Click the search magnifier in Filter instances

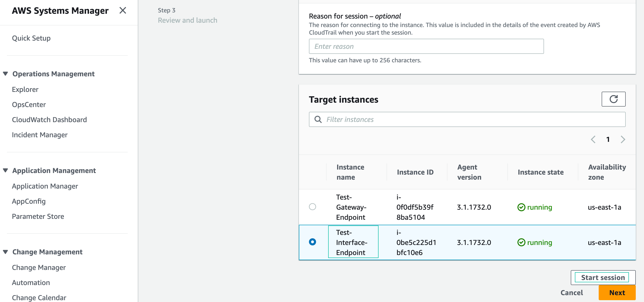point(318,119)
